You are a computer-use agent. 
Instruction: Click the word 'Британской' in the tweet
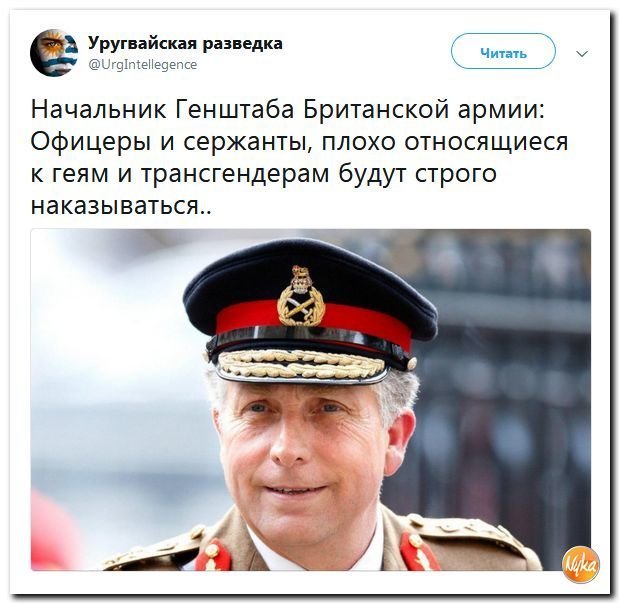pyautogui.click(x=377, y=109)
